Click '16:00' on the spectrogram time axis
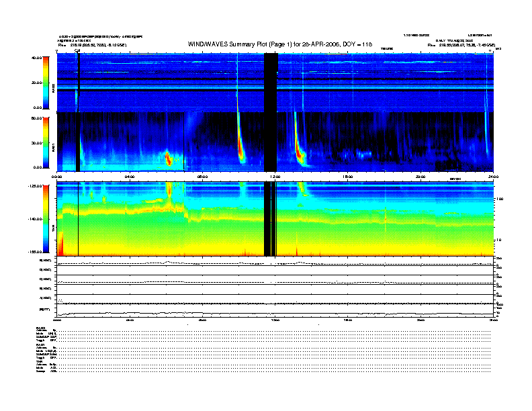Screen dimensions: 532x411 click(x=348, y=177)
